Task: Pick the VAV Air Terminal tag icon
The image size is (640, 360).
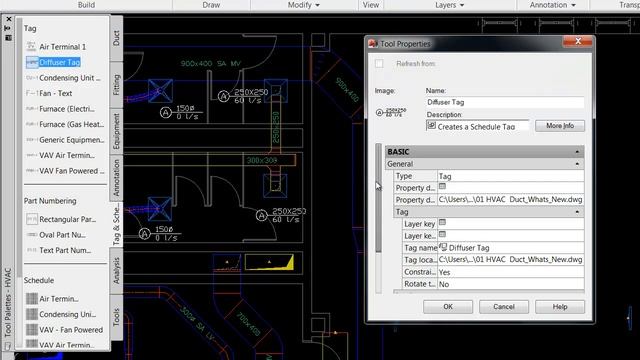Action: point(32,155)
